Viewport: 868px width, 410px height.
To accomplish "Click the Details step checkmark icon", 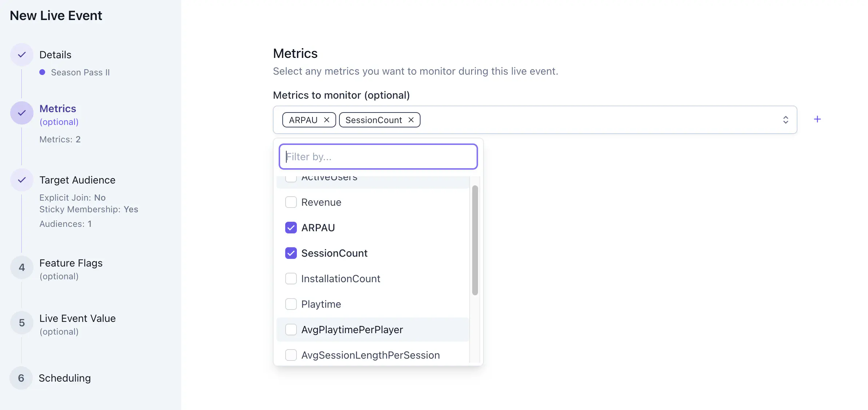I will [x=21, y=55].
